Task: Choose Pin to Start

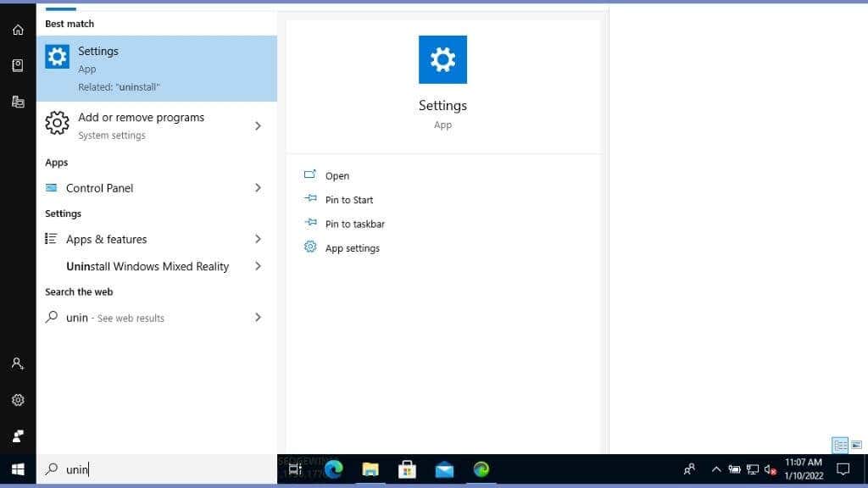Action: point(349,200)
